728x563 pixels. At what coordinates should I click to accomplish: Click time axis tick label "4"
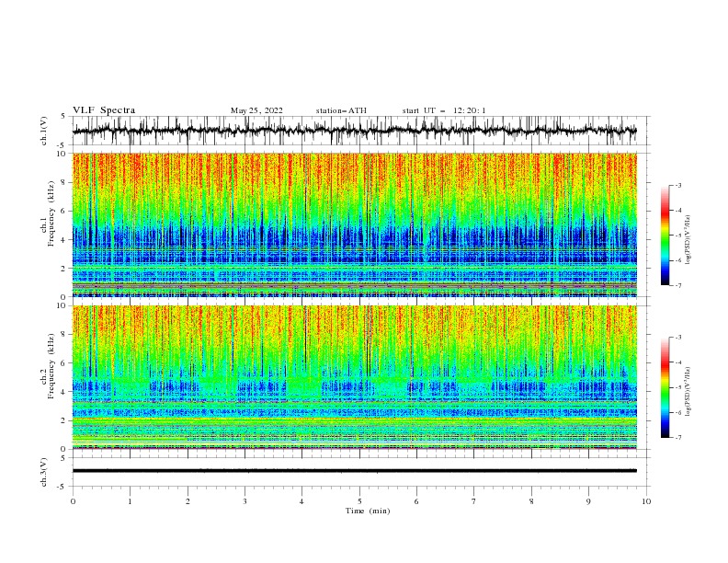[301, 501]
